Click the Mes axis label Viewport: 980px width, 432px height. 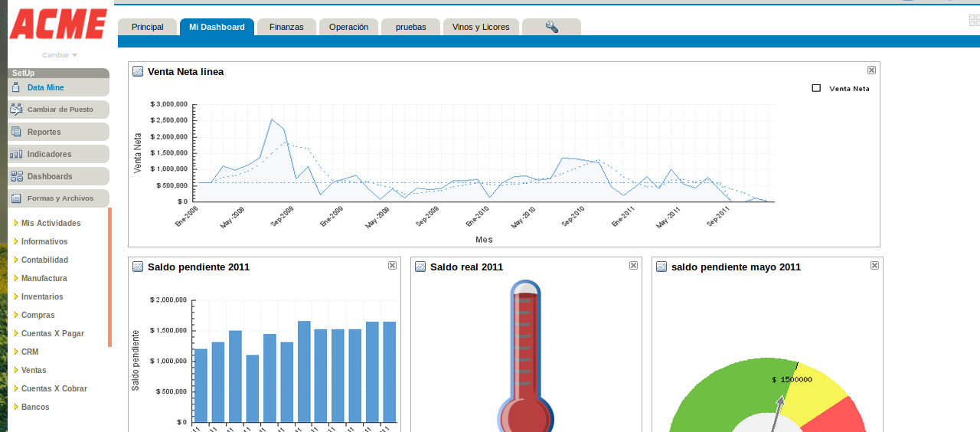tap(484, 240)
